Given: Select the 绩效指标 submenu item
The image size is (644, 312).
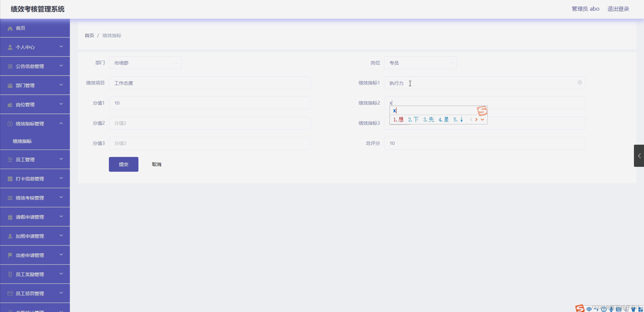Looking at the screenshot, I should 22,141.
